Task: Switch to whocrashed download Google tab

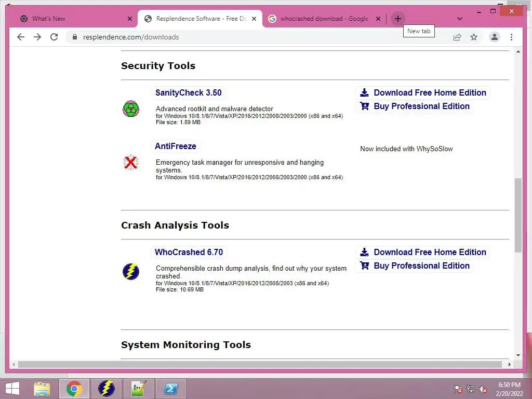Action: click(x=320, y=19)
